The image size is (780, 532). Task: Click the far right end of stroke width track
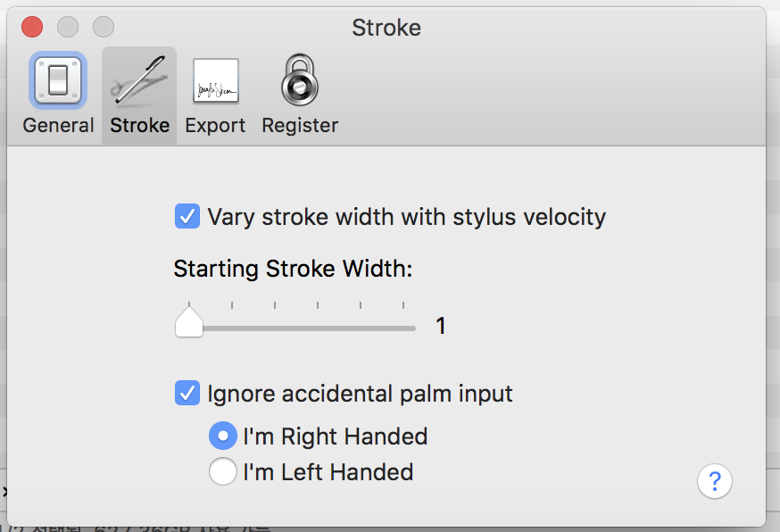413,328
